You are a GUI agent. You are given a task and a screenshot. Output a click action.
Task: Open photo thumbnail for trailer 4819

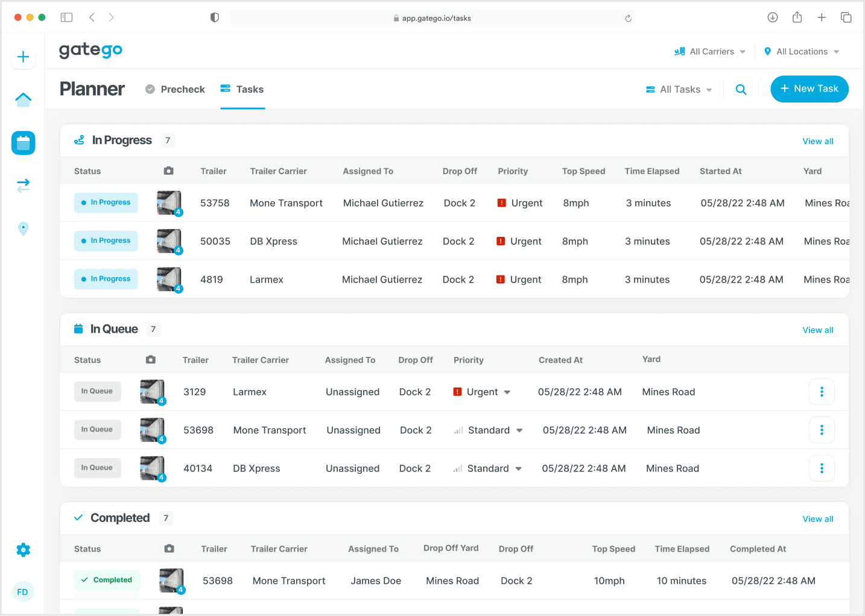(170, 280)
